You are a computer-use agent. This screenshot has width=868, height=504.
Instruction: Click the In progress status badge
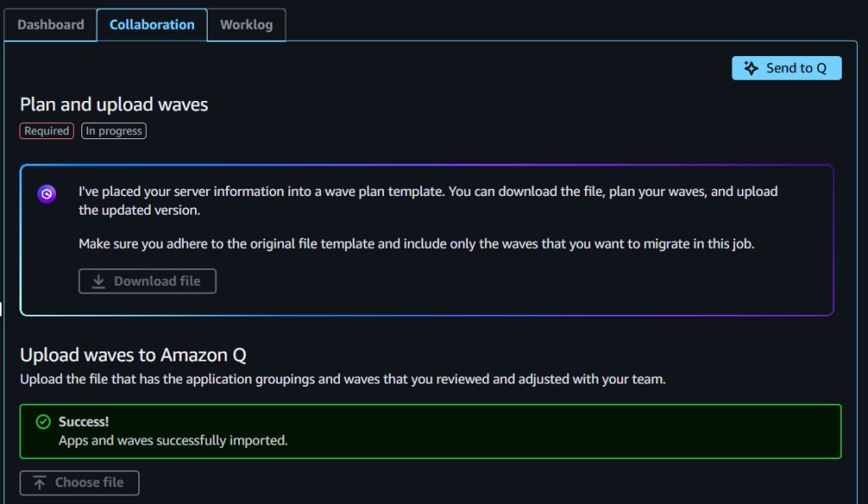tap(113, 131)
